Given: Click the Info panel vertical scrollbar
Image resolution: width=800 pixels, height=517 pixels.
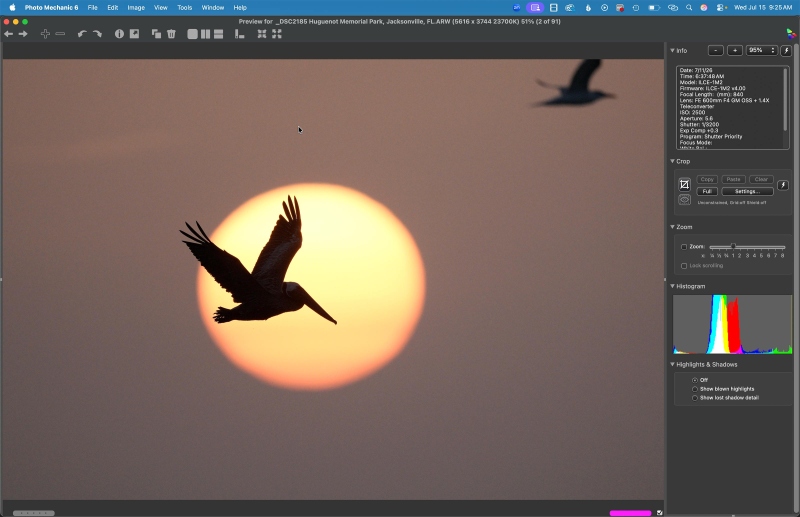Looking at the screenshot, I should point(785,100).
